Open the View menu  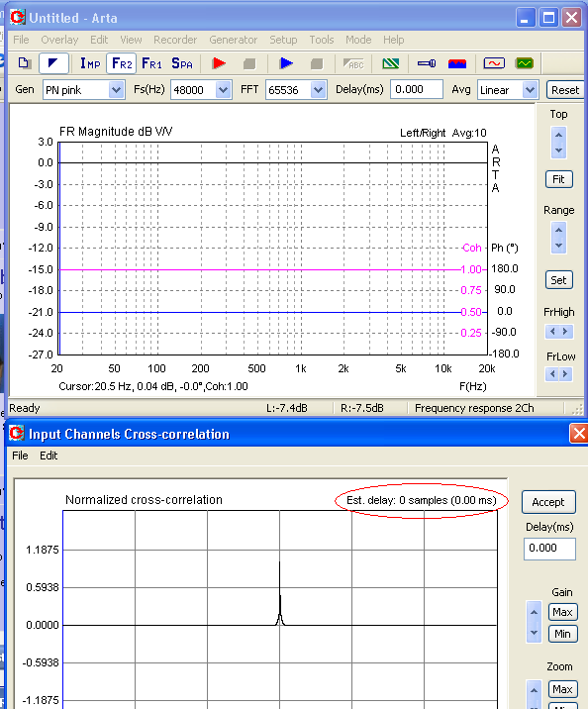pos(131,40)
